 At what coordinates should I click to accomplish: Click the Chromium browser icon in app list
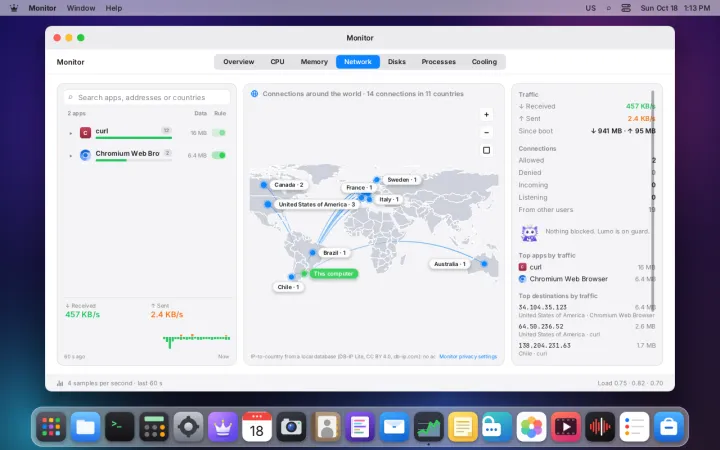click(85, 155)
